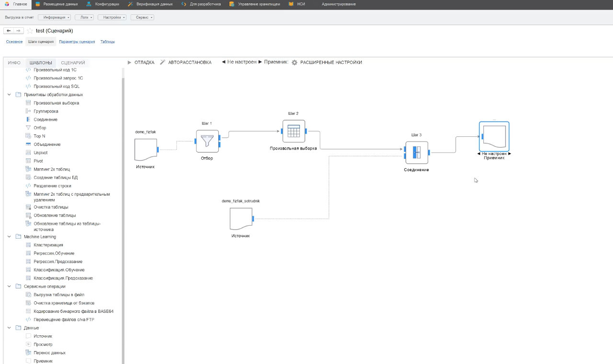
Task: Click the favorite star next to test
Action: [x=30, y=31]
